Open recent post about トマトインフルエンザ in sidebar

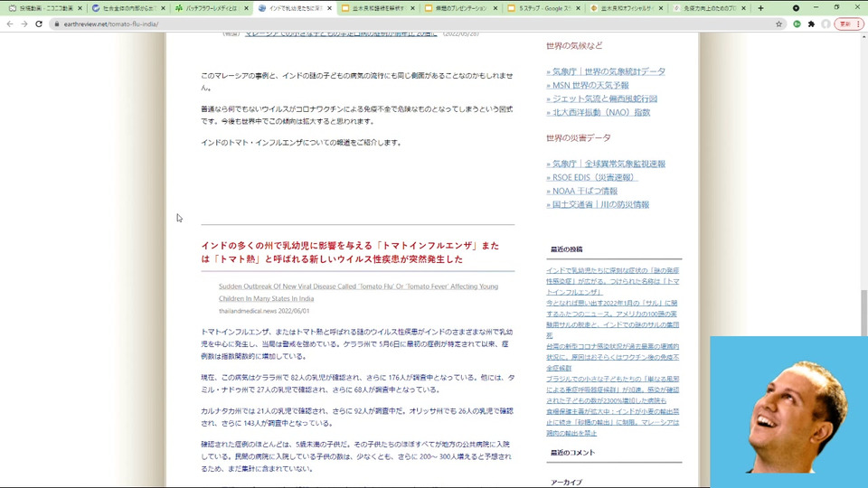(612, 281)
